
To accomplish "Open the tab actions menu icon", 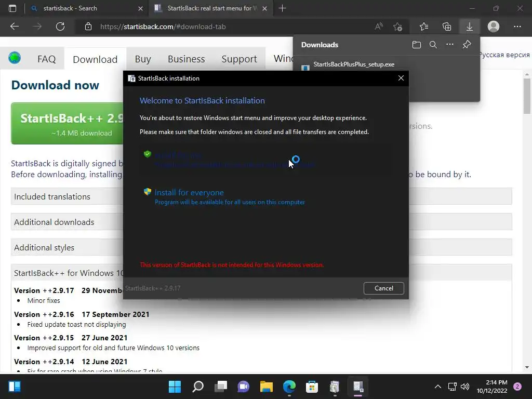I will [x=12, y=8].
